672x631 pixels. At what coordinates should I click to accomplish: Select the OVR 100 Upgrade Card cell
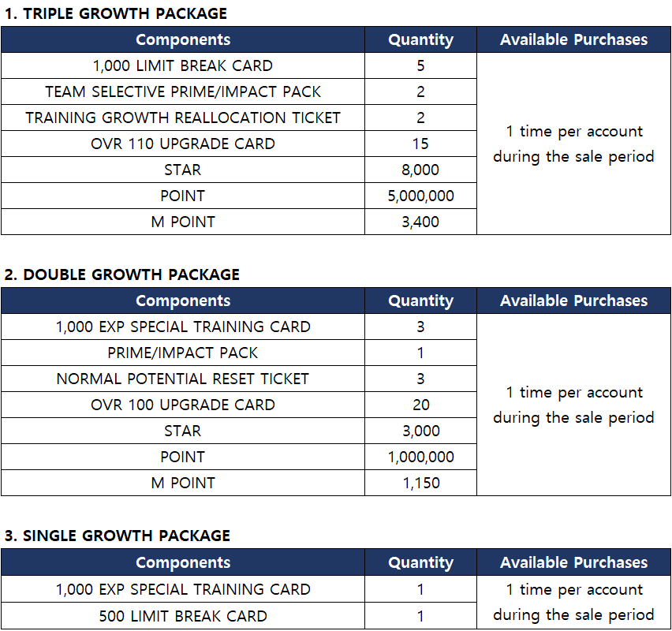[183, 405]
